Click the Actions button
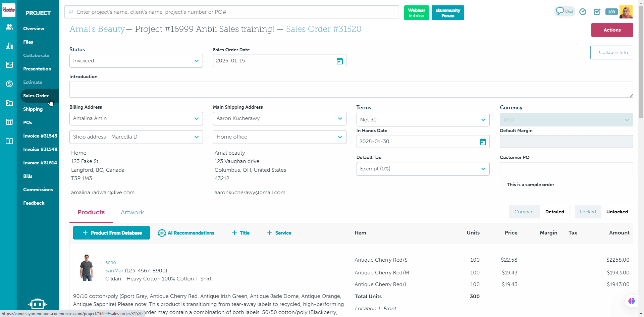Viewport: 644px width, 317px height. pos(612,30)
